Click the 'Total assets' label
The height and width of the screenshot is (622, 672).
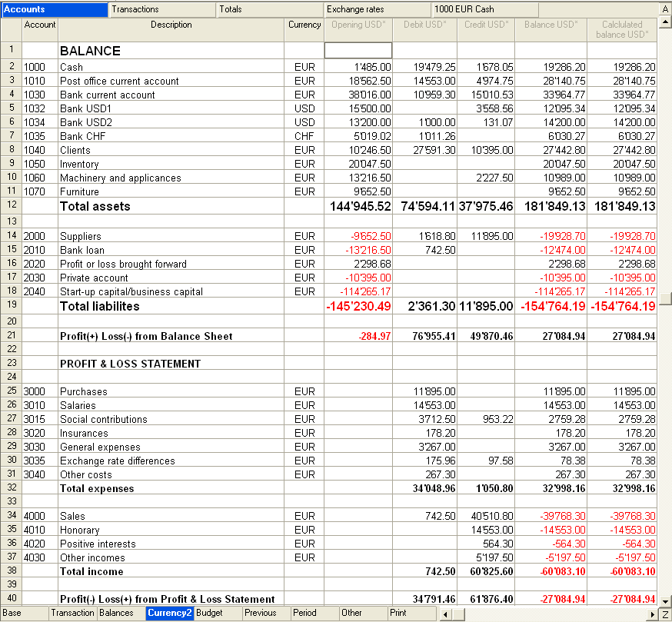[x=95, y=206]
